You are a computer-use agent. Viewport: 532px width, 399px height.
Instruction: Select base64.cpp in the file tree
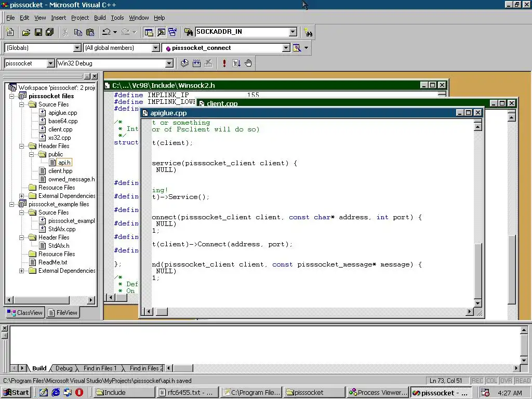click(63, 121)
